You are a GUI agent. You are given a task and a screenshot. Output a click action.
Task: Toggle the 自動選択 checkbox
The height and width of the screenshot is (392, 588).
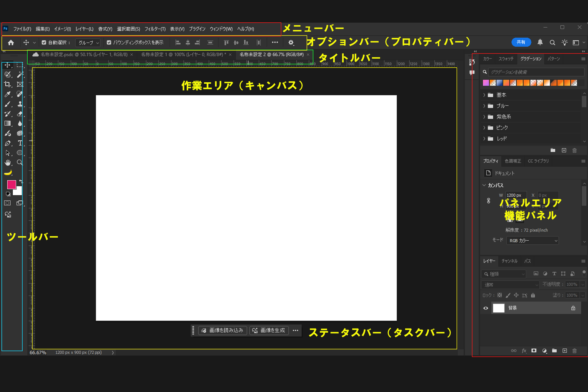[44, 43]
